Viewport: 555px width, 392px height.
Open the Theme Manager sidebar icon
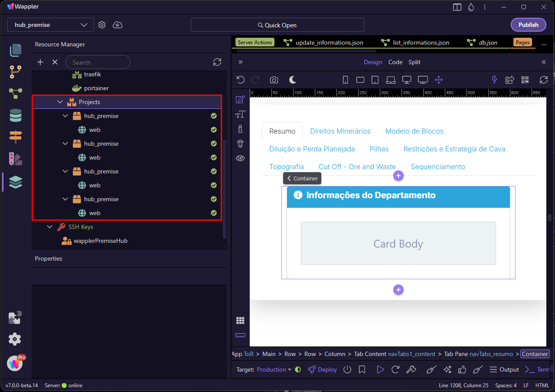[16, 159]
